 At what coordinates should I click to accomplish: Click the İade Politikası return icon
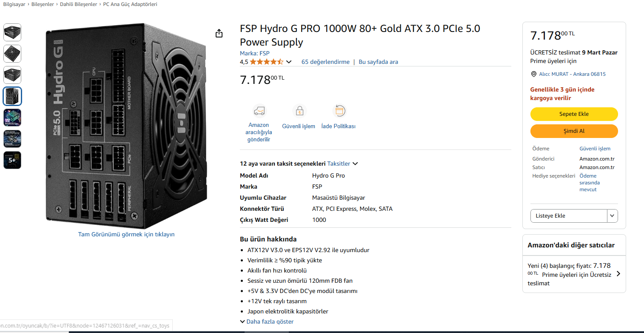click(x=339, y=111)
